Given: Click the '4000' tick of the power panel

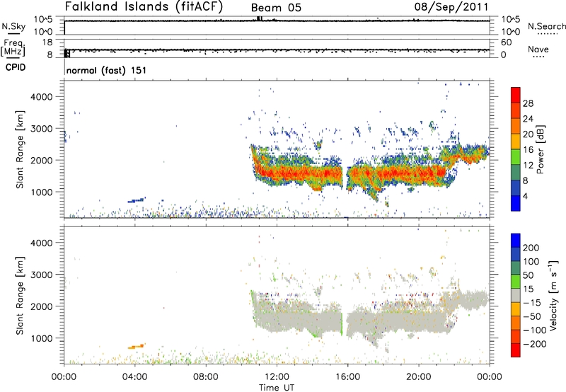Looking at the screenshot, I should (x=41, y=97).
